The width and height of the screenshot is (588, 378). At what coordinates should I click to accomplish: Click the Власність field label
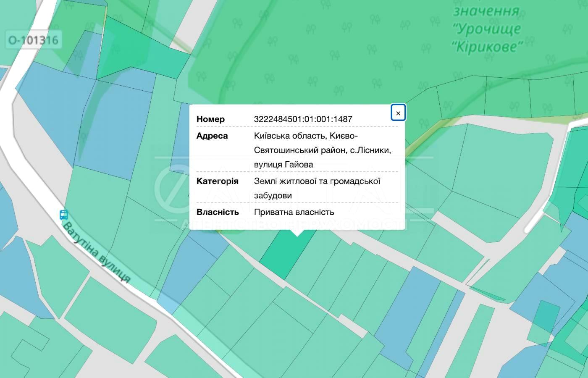(218, 212)
